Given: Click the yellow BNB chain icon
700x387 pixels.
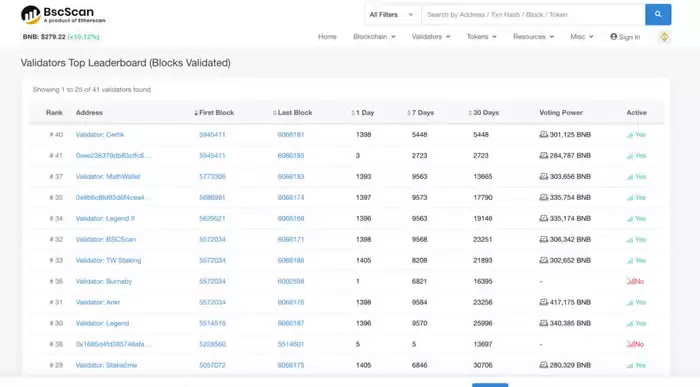Looking at the screenshot, I should (664, 37).
